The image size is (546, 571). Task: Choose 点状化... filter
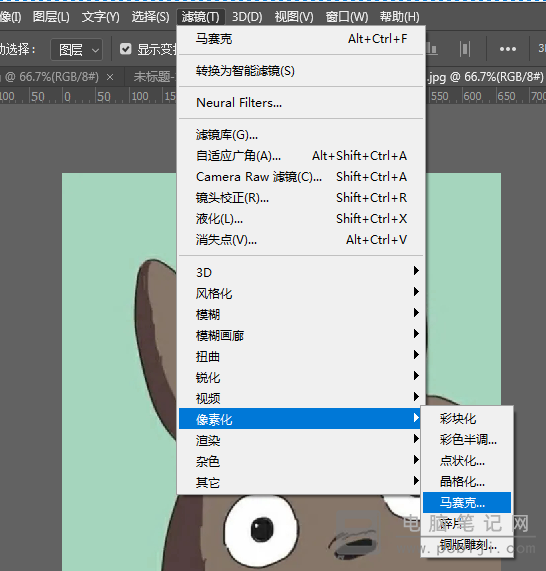point(467,461)
